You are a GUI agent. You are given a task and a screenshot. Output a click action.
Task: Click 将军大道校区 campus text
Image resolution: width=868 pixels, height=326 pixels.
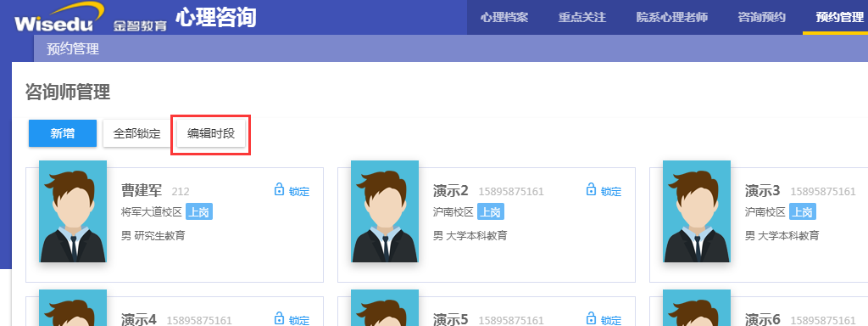(152, 211)
